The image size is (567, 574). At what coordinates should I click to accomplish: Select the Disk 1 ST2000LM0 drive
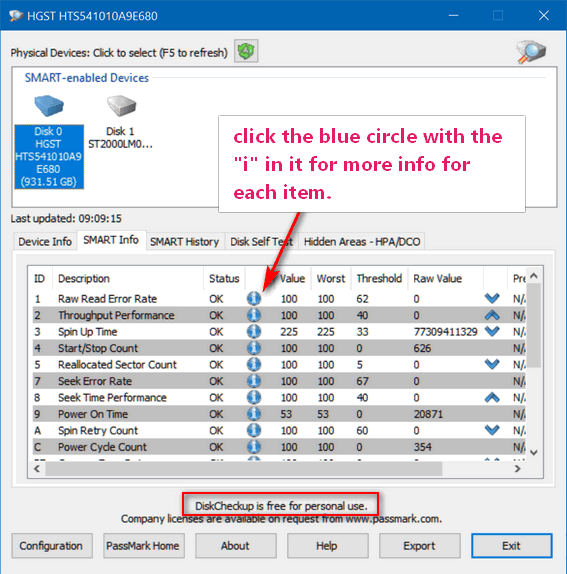(120, 123)
